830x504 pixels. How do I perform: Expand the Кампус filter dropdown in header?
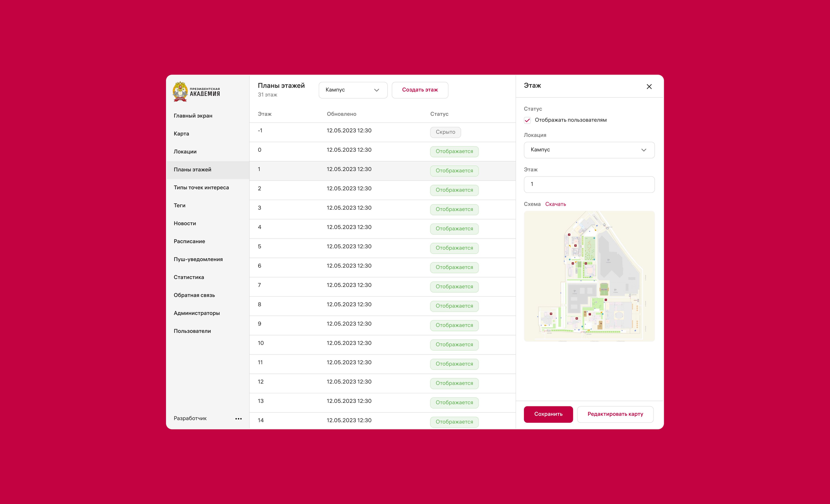click(353, 90)
